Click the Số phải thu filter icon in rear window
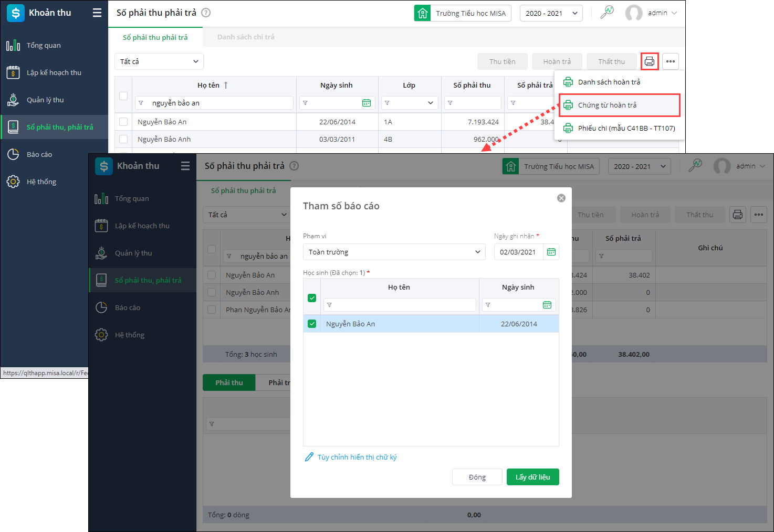Screen dimensions: 774x532 tap(450, 103)
